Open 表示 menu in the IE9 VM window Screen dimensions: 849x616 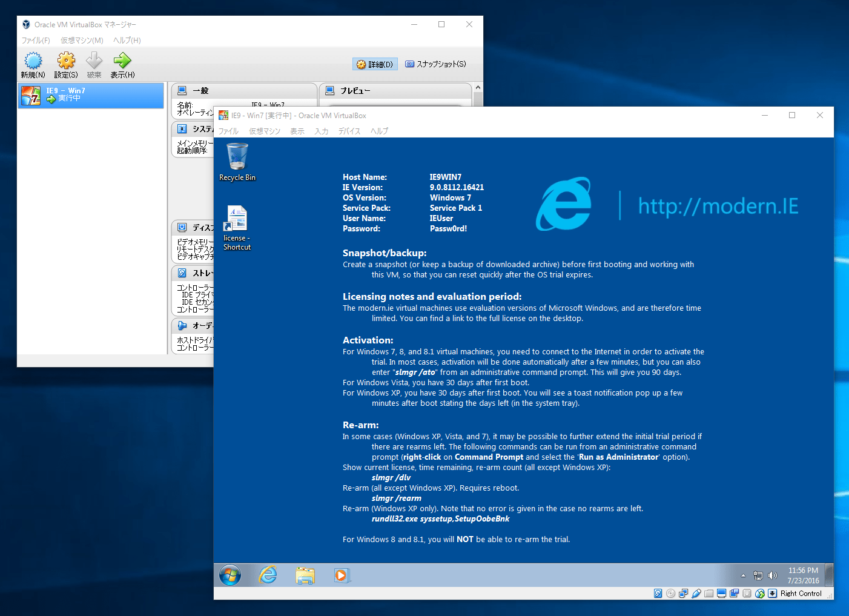coord(297,131)
